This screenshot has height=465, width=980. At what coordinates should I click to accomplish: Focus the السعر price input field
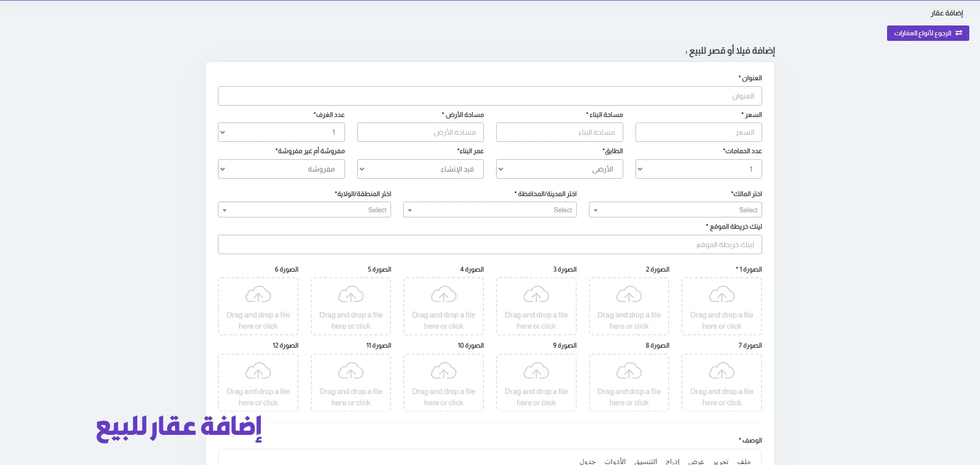698,132
